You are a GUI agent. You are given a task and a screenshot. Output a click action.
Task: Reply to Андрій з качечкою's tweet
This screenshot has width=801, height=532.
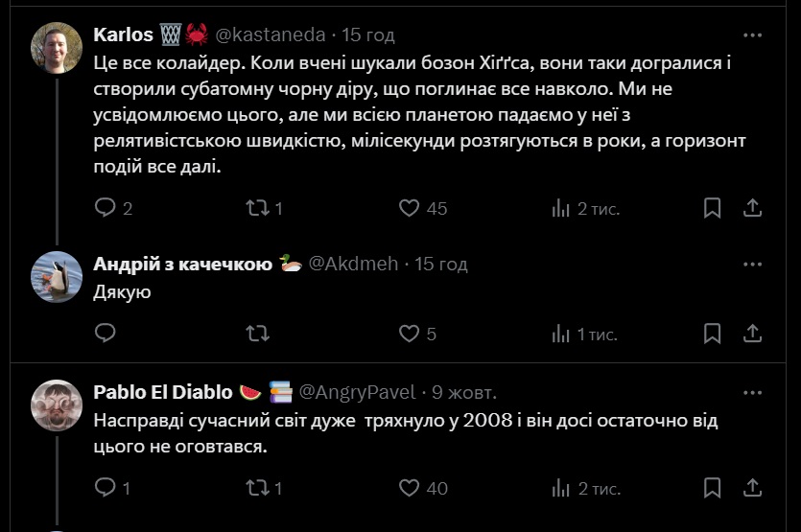click(x=106, y=333)
